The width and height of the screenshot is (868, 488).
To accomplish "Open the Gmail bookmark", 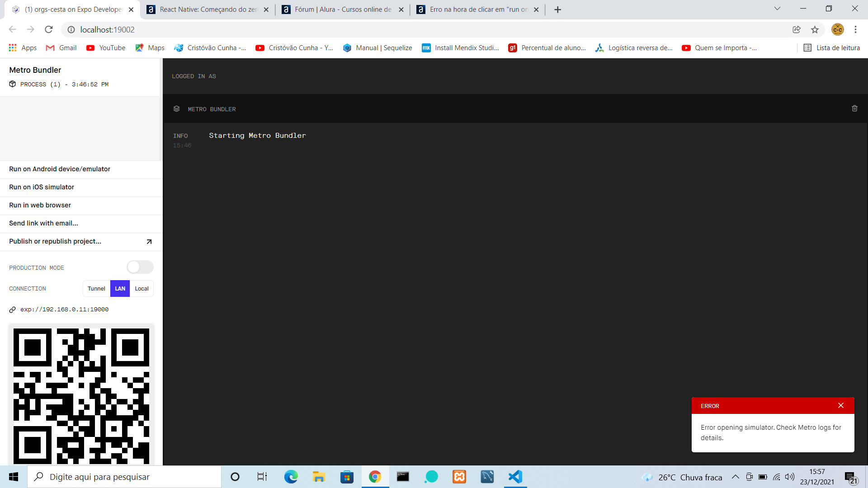I will 61,48.
